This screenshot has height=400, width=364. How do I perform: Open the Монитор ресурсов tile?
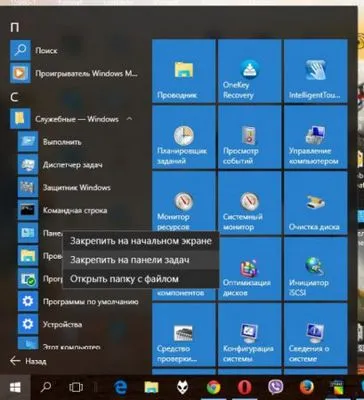(x=184, y=201)
